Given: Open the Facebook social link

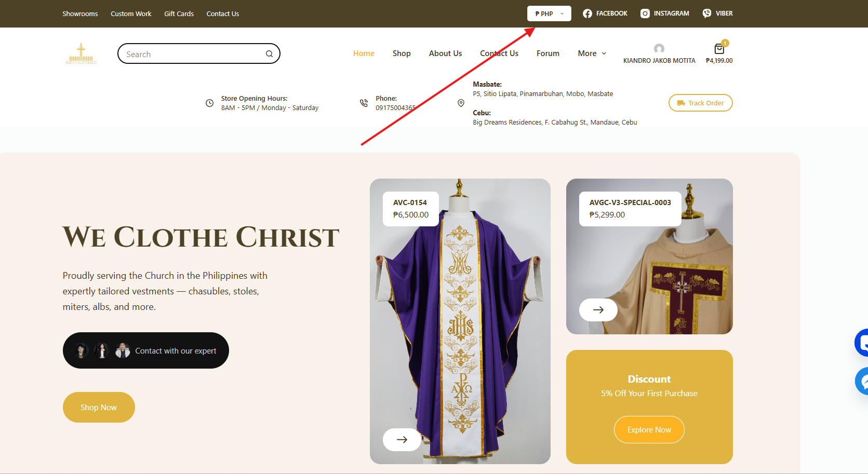Looking at the screenshot, I should tap(605, 13).
